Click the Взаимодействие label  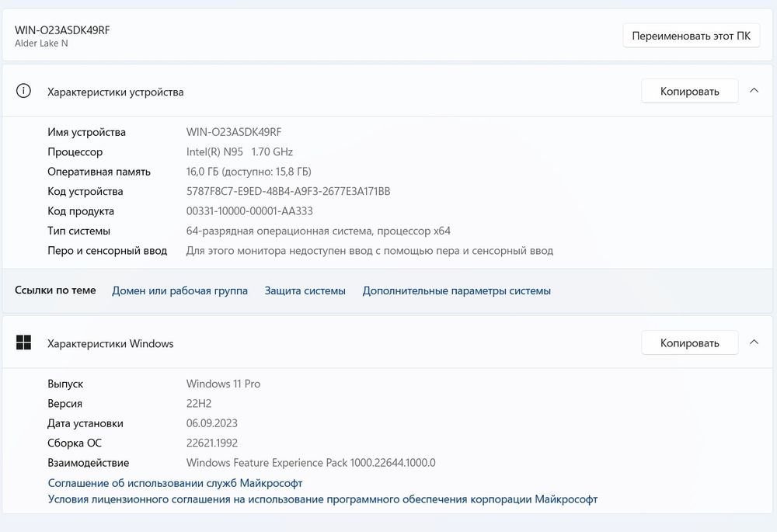coord(89,463)
